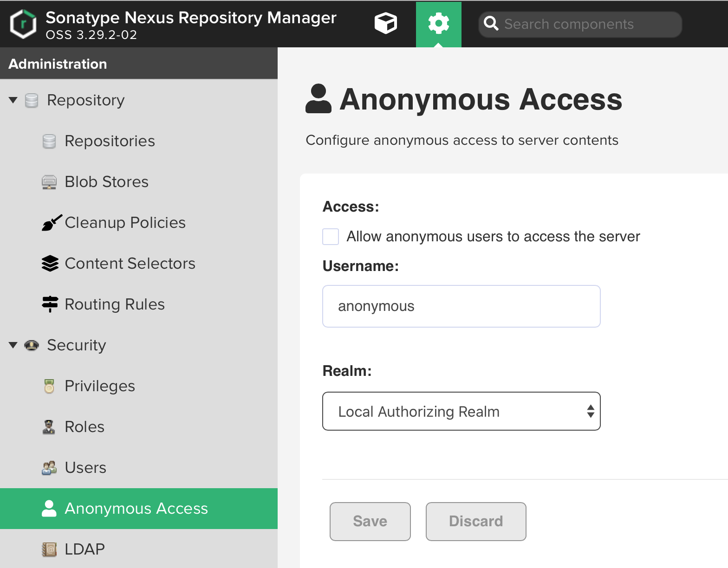Enable Allow anonymous users checkbox
The image size is (728, 568).
[x=331, y=237]
